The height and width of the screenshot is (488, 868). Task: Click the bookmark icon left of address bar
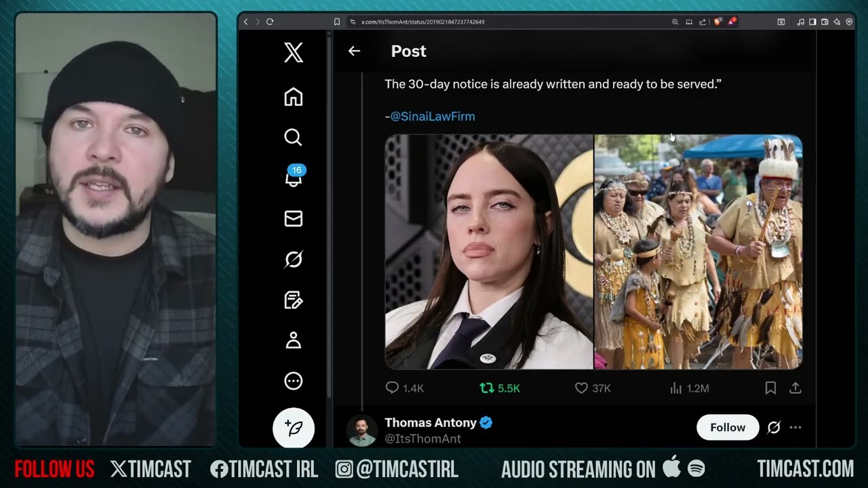click(337, 22)
